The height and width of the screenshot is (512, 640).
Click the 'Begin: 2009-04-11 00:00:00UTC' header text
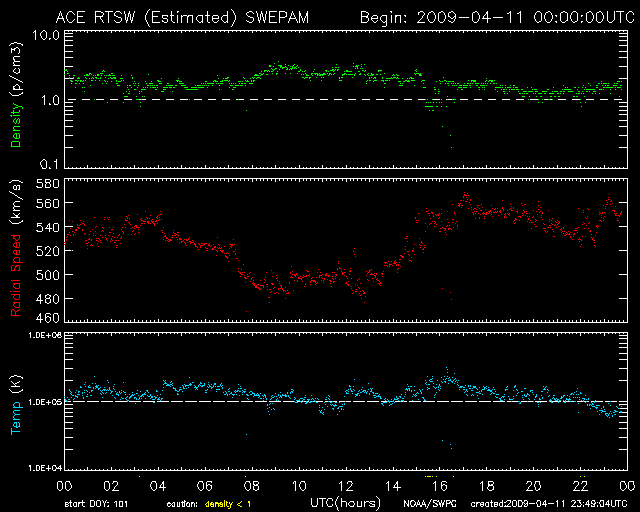pyautogui.click(x=497, y=18)
